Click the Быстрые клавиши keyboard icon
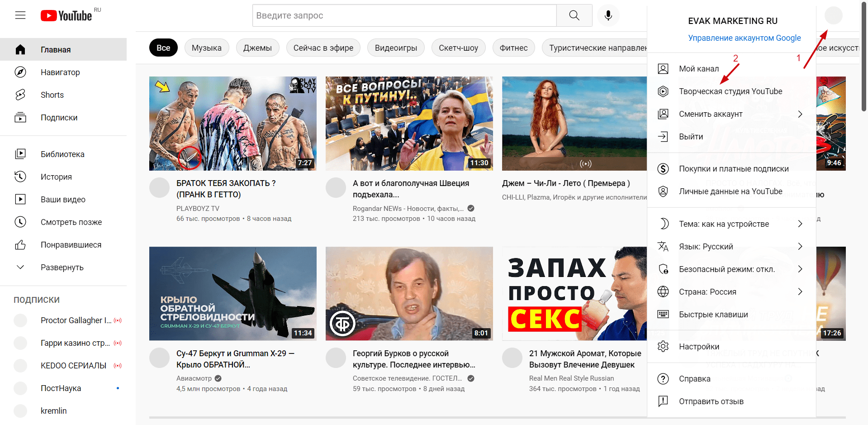868x425 pixels. click(663, 315)
